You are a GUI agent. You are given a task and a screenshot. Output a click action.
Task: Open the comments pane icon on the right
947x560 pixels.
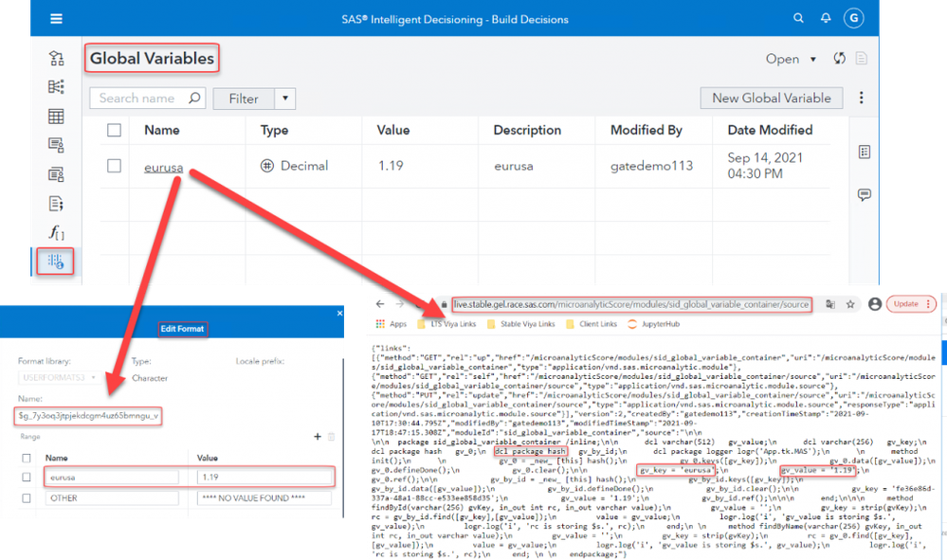865,194
